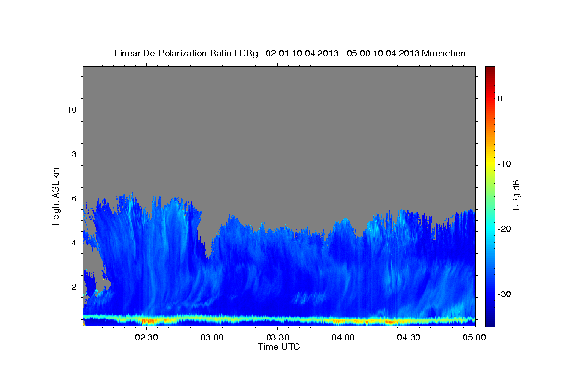
Task: Click the colorbar value label -30
Action: click(504, 294)
